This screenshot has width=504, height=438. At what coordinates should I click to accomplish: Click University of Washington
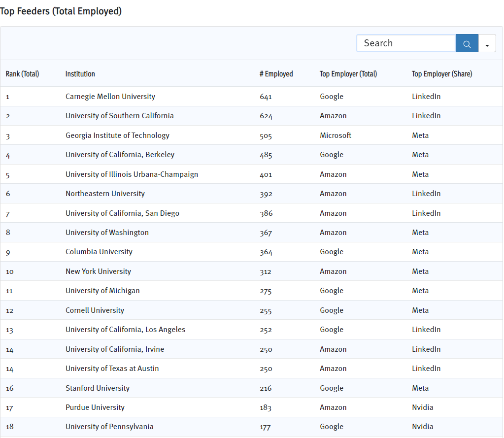coord(107,233)
